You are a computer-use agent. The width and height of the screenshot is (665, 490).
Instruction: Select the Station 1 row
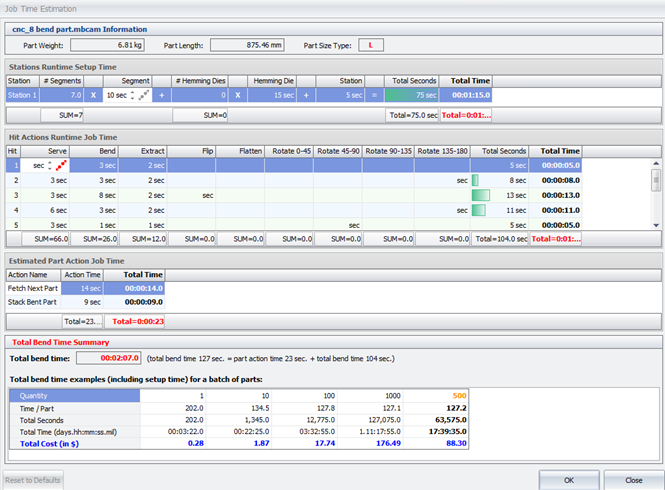click(x=21, y=95)
